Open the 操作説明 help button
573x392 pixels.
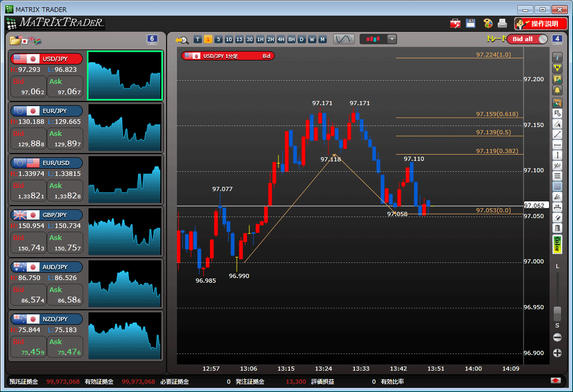(x=541, y=24)
